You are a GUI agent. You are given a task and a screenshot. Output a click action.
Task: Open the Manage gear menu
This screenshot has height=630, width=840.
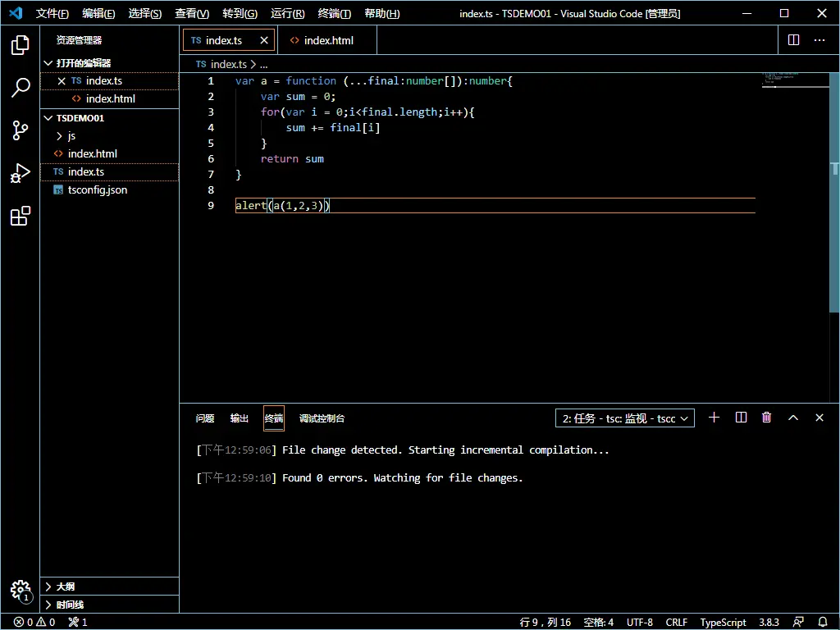(x=21, y=591)
